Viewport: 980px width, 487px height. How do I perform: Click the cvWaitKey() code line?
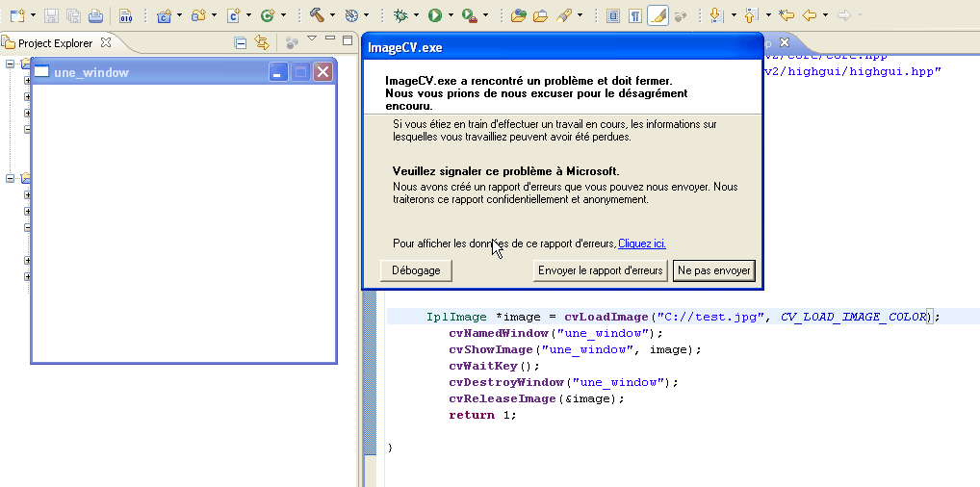[494, 366]
